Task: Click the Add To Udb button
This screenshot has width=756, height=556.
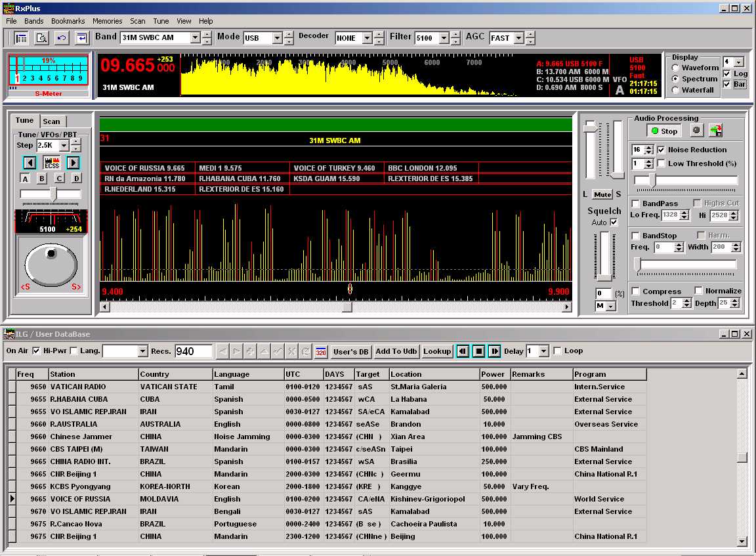Action: [x=396, y=351]
